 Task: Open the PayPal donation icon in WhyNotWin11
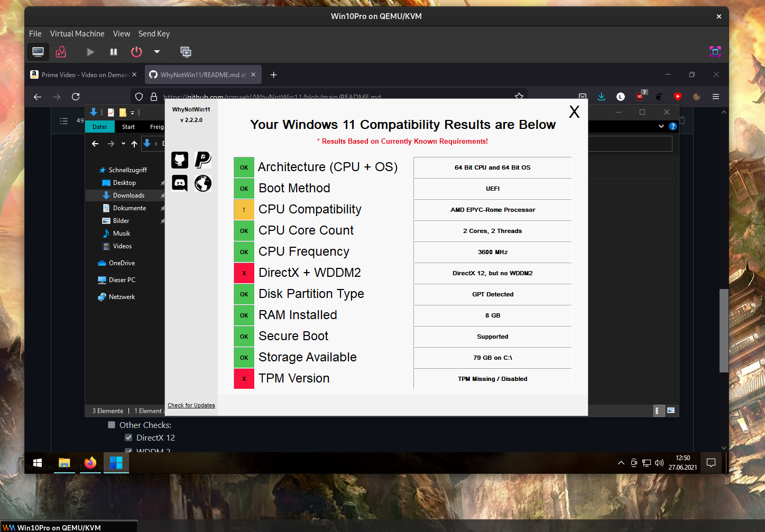(x=203, y=160)
